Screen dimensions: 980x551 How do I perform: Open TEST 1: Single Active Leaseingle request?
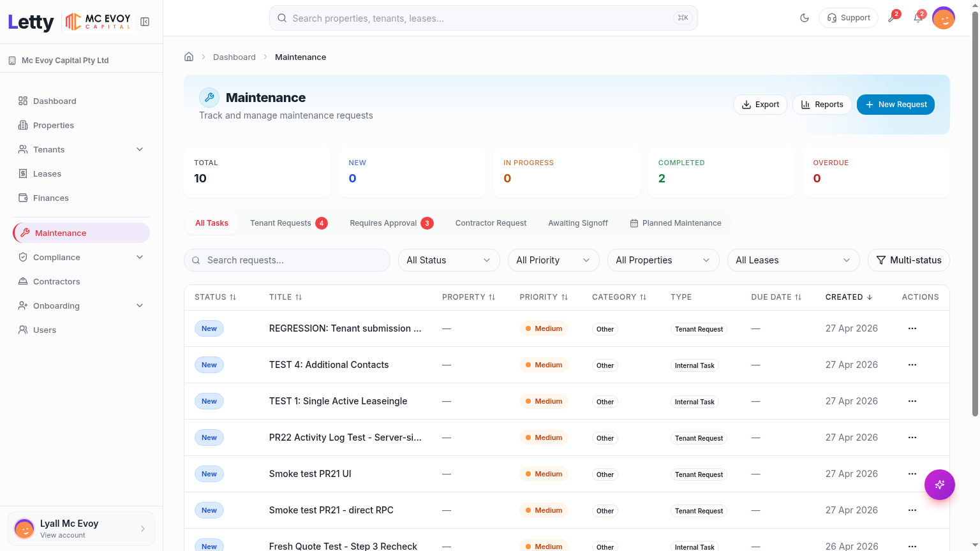point(338,401)
